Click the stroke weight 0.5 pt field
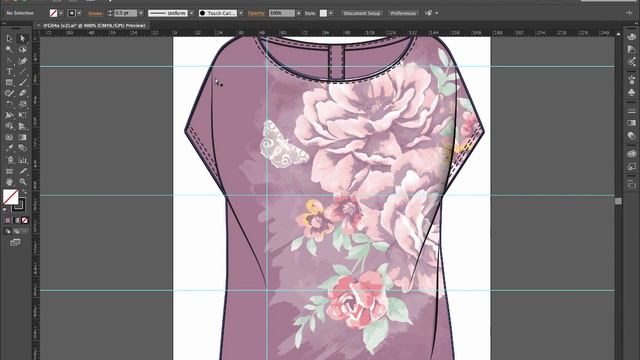 [x=125, y=13]
